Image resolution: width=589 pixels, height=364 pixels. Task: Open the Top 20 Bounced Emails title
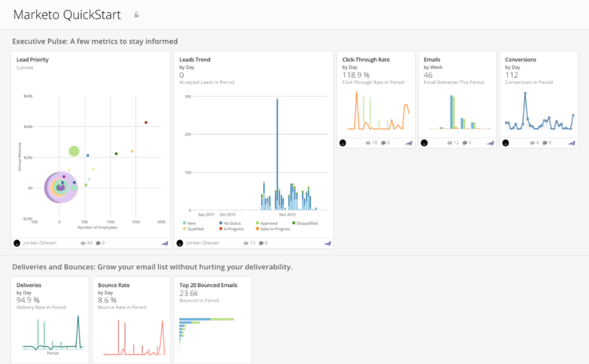point(208,286)
